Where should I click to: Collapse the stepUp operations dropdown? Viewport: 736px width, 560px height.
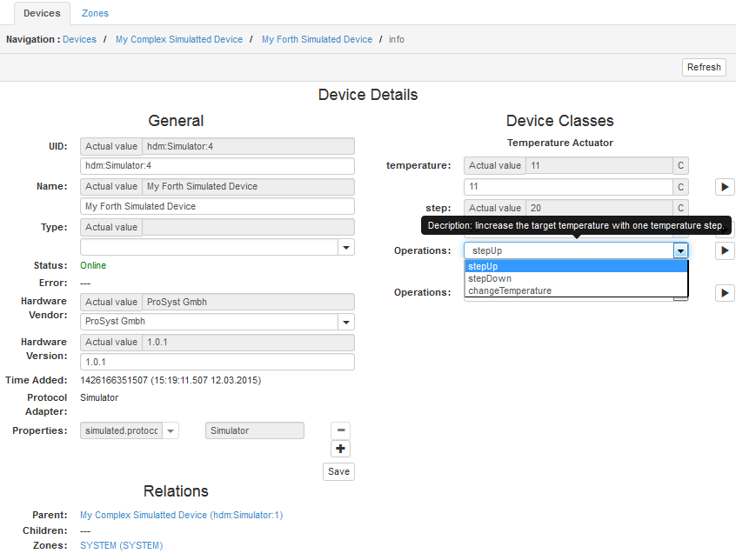[x=680, y=250]
